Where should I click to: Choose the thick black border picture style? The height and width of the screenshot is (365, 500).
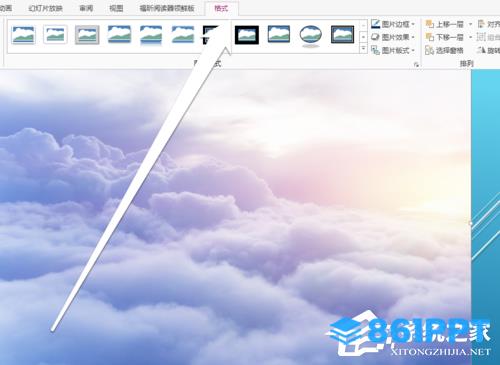pos(247,35)
